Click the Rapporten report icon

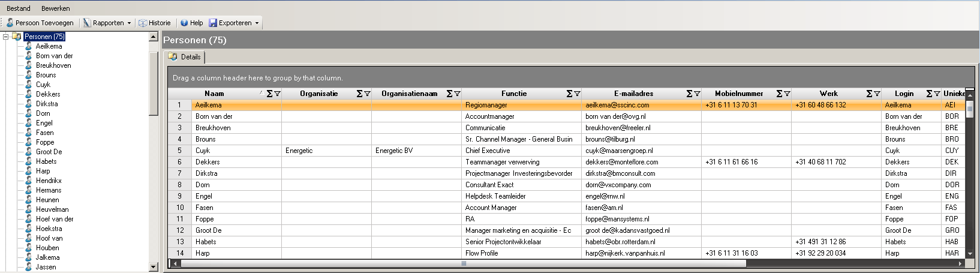pyautogui.click(x=87, y=23)
